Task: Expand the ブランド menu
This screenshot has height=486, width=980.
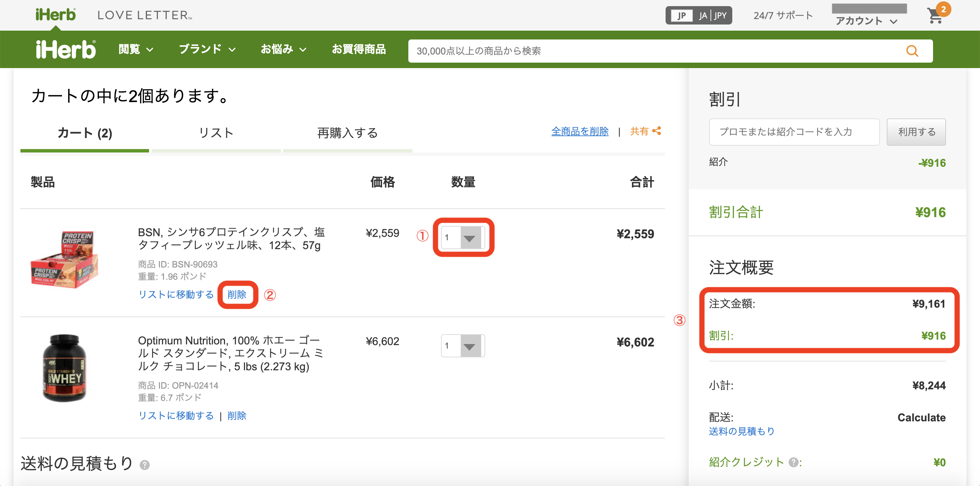Action: pyautogui.click(x=207, y=49)
